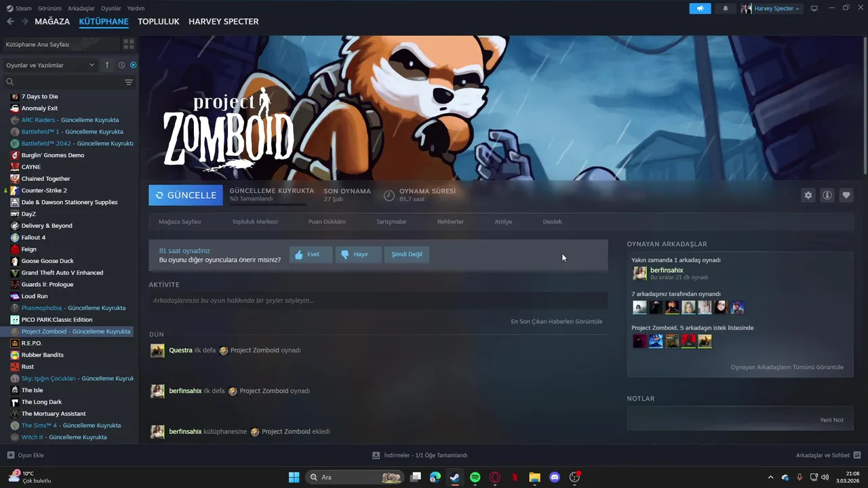Open Microsoft Edge from the taskbar
This screenshot has width=868, height=488.
pos(435,477)
